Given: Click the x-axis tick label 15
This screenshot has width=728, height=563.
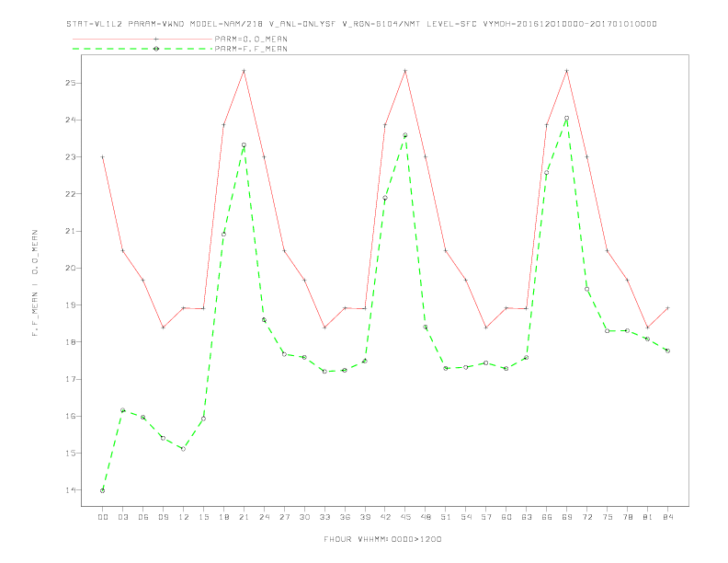Looking at the screenshot, I should click(203, 517).
